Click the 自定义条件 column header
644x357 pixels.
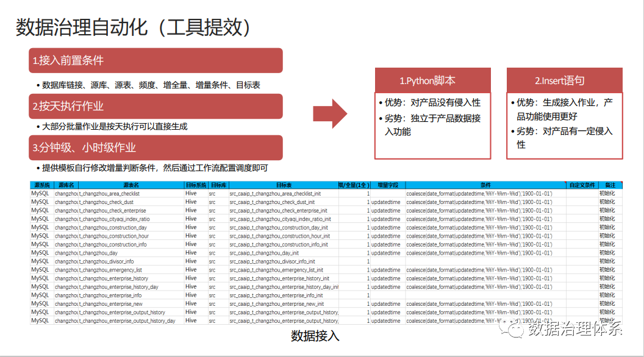[582, 185]
